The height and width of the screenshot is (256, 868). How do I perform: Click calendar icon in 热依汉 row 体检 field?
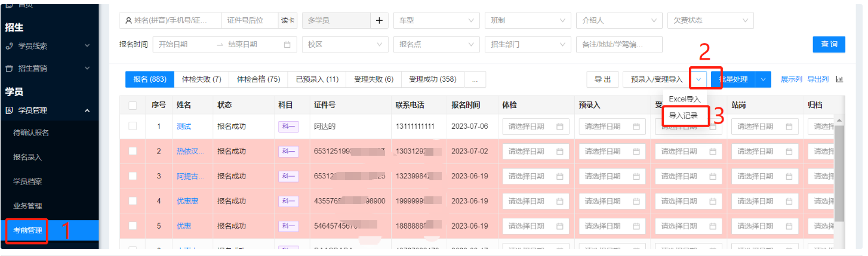559,152
